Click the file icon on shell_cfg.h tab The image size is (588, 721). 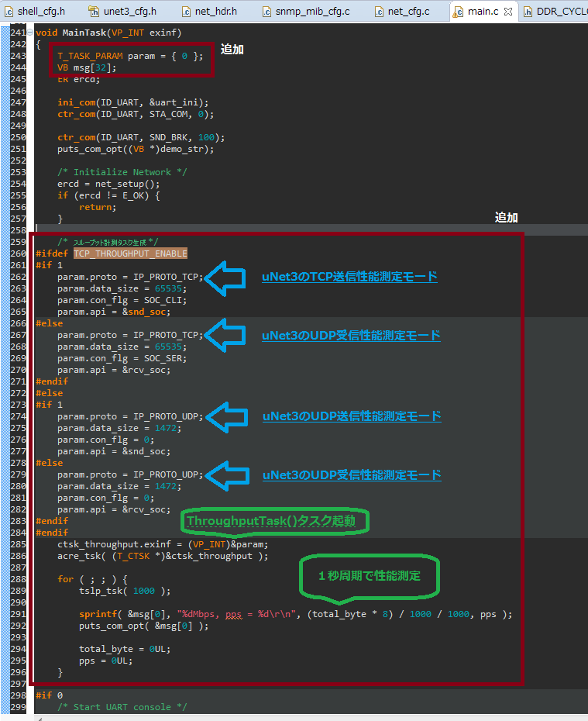pos(9,12)
